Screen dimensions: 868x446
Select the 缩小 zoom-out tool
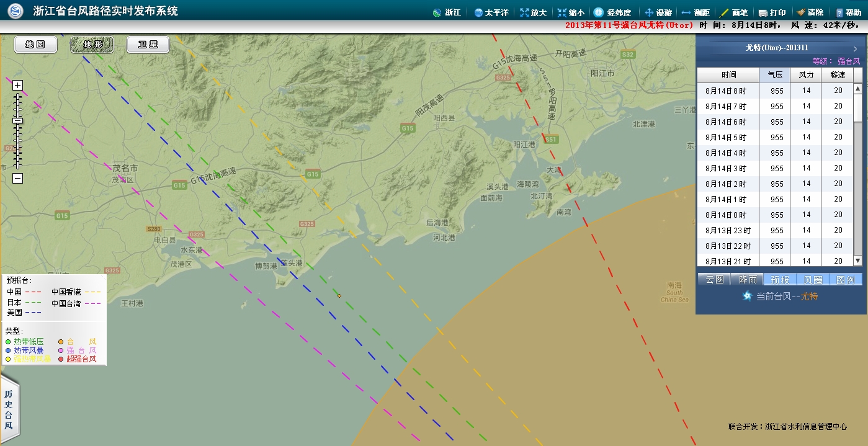[571, 12]
